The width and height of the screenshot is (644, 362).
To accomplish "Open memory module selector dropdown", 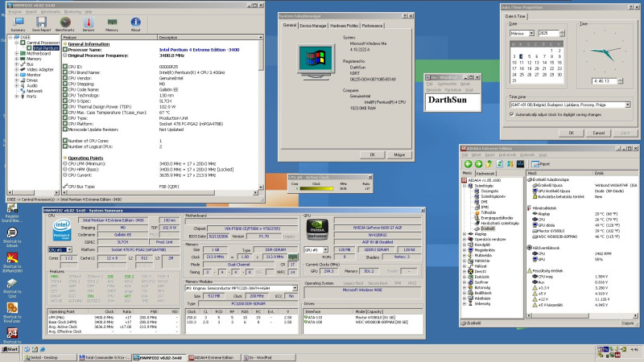I will click(x=295, y=288).
